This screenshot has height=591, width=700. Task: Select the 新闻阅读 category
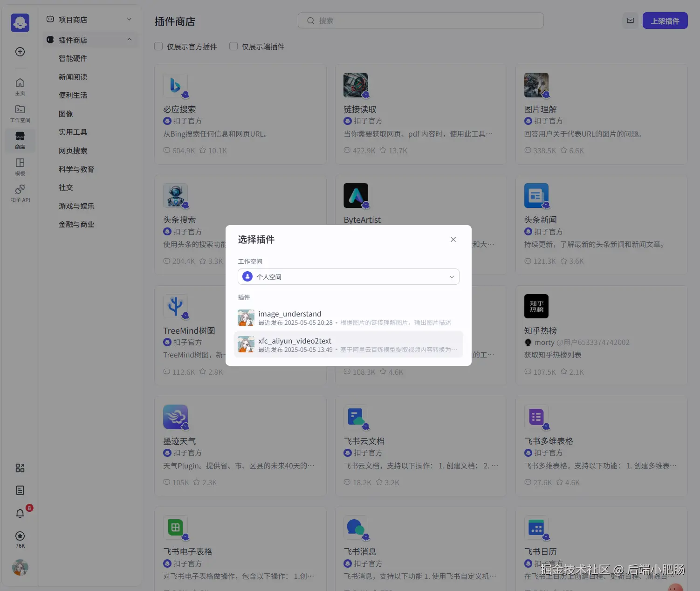click(x=73, y=77)
